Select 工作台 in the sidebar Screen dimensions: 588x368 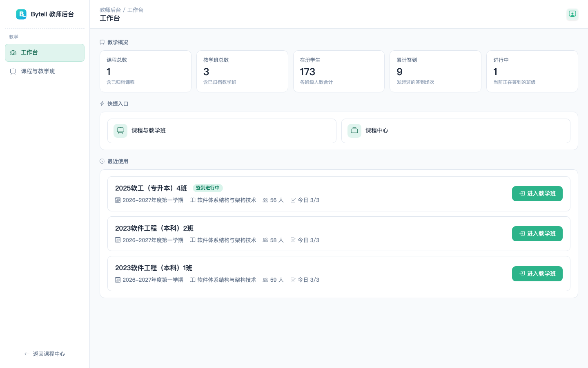click(45, 53)
